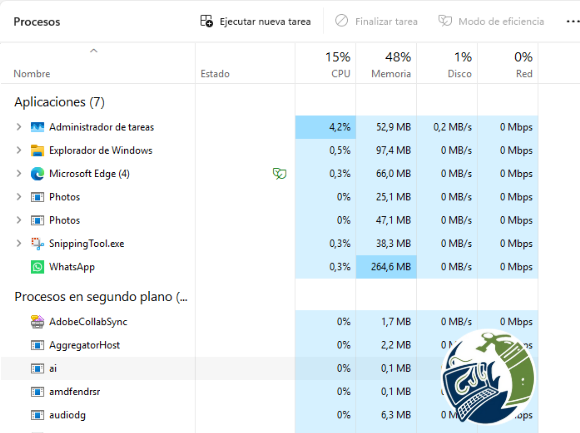Expand the Explorador de Windows row
The width and height of the screenshot is (580, 433).
pos(18,150)
